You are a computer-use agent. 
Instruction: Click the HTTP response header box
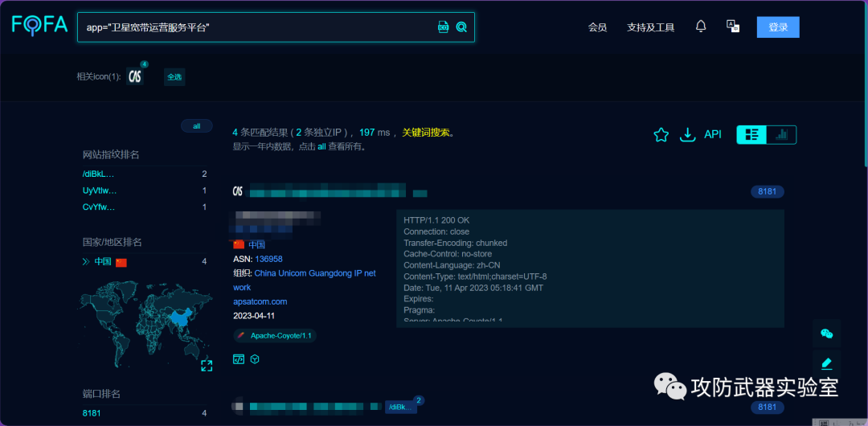pyautogui.click(x=590, y=268)
